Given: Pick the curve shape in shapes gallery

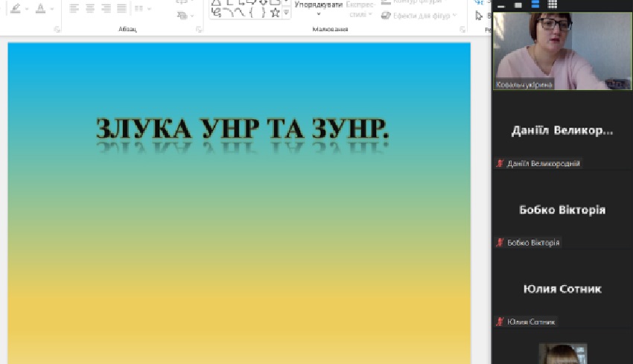Looking at the screenshot, I should [x=240, y=13].
